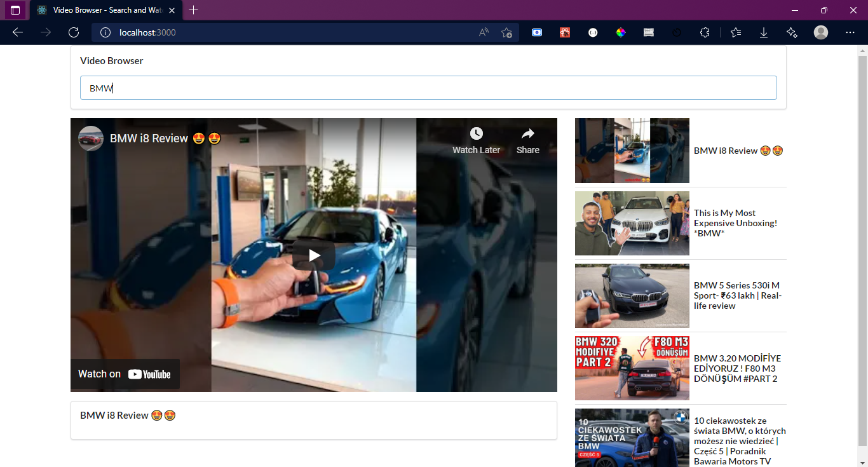This screenshot has width=868, height=467.
Task: Play the BMW i8 Review video
Action: [313, 255]
